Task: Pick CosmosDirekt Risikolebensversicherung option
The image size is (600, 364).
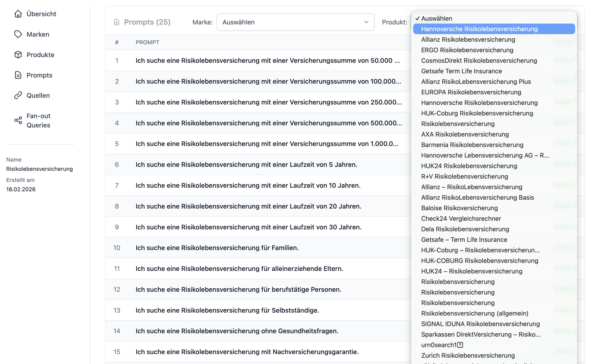Action: point(479,61)
